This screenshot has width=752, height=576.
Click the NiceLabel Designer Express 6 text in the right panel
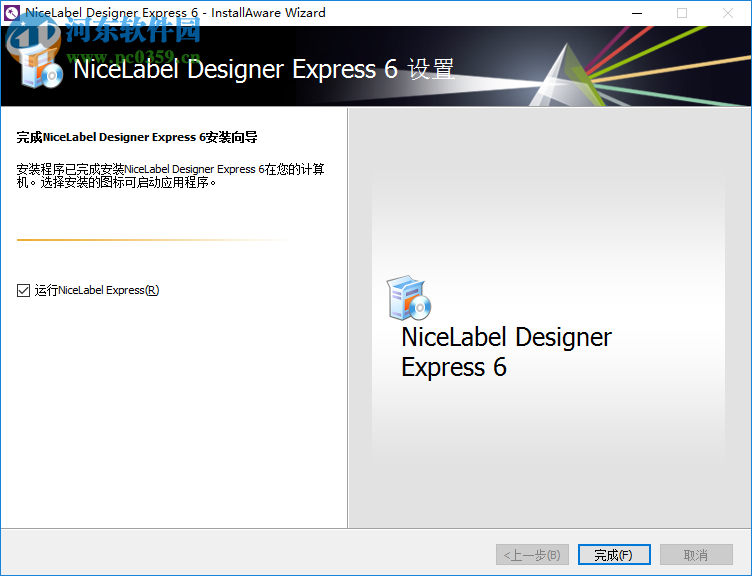click(506, 352)
